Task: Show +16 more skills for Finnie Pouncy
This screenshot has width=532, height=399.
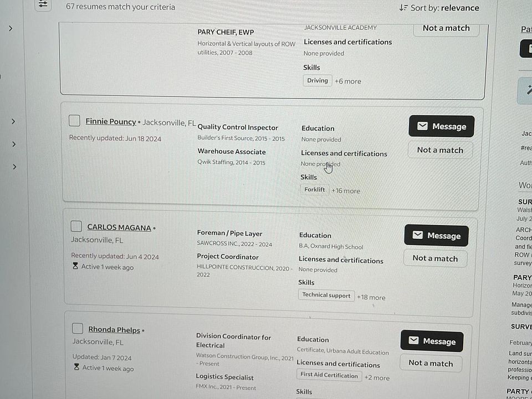Action: pos(345,191)
